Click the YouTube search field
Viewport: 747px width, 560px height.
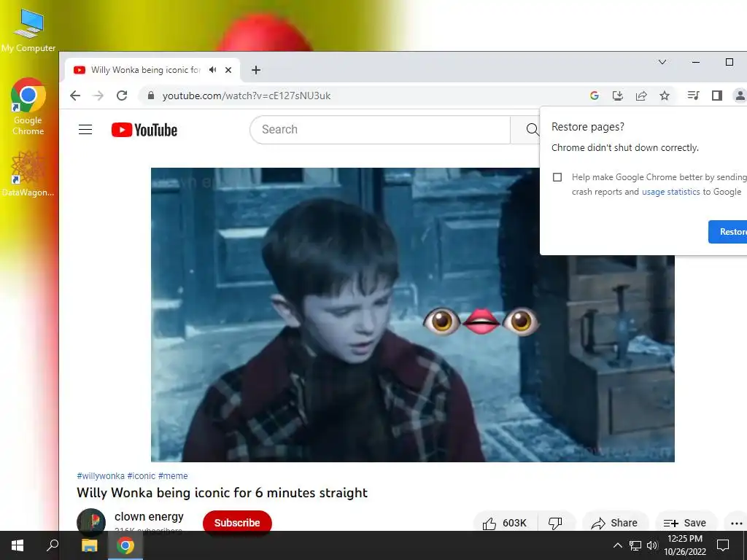[x=379, y=130]
